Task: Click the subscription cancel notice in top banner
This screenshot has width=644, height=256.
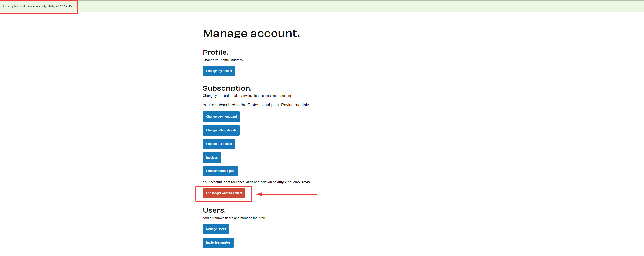Action: [37, 6]
